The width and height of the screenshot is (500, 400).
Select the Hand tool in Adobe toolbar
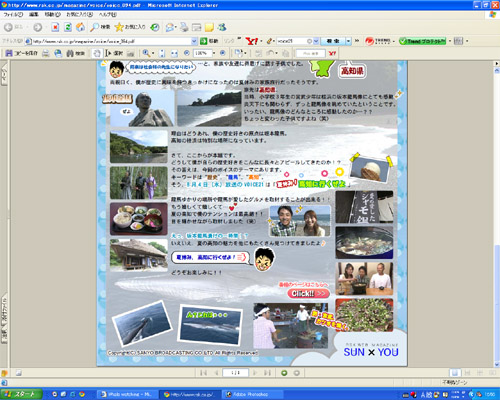[x=97, y=53]
